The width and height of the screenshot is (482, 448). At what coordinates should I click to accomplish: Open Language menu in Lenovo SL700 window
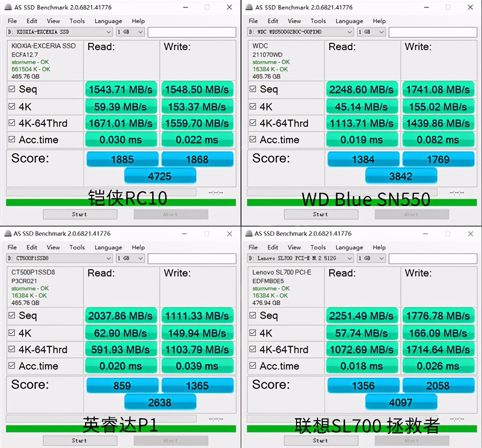click(x=349, y=247)
